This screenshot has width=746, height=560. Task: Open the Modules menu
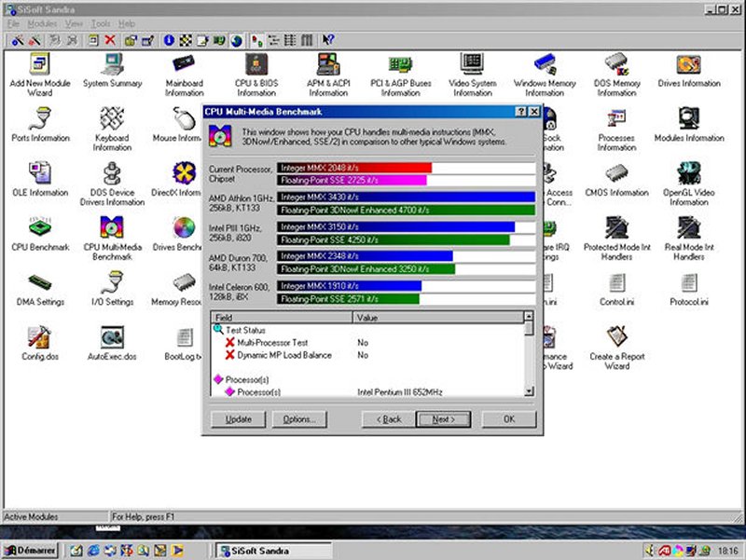(x=42, y=23)
